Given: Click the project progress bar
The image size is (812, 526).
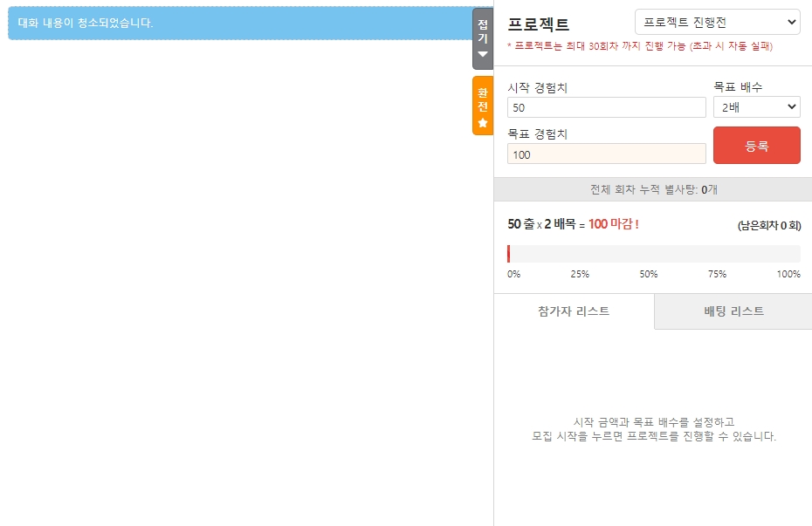Looking at the screenshot, I should coord(654,254).
